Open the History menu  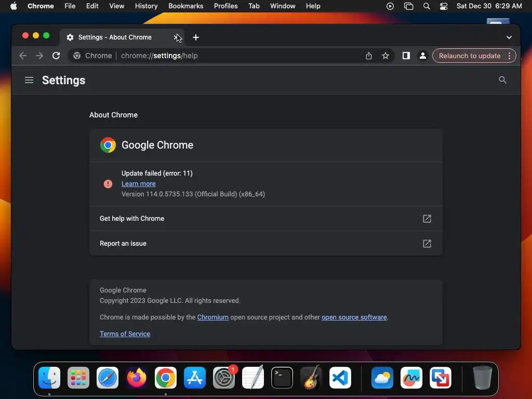[x=146, y=6]
